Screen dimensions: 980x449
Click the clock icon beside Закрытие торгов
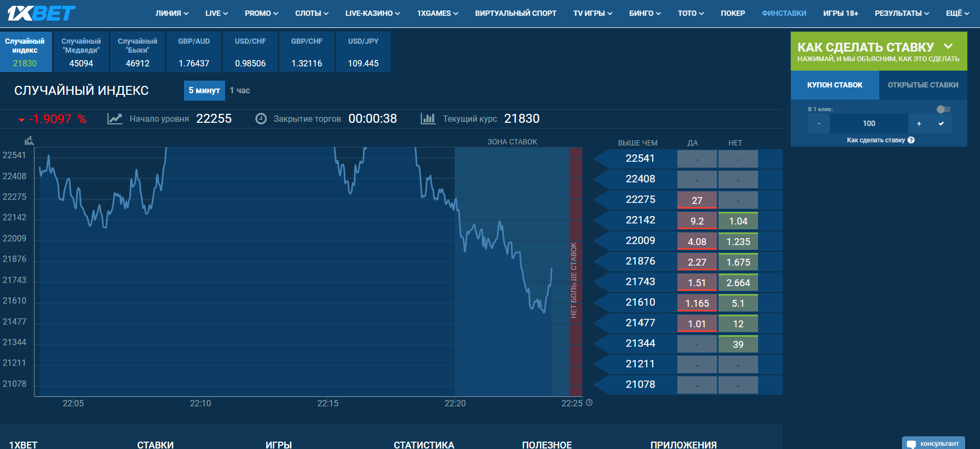261,119
